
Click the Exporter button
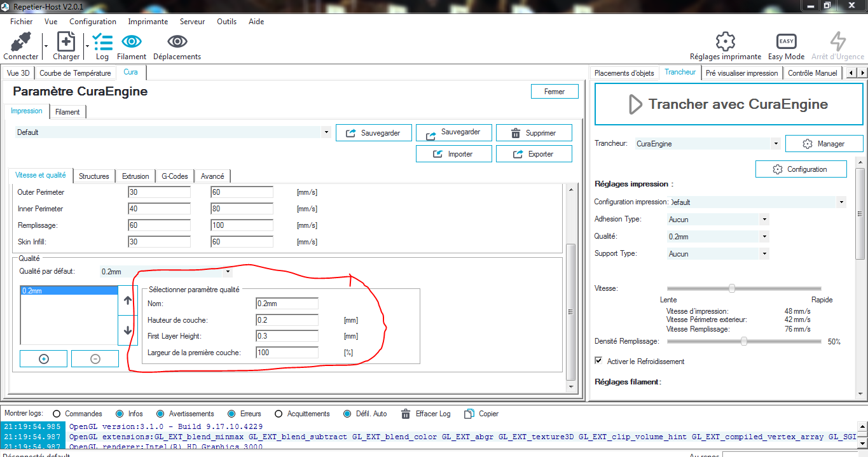click(534, 154)
